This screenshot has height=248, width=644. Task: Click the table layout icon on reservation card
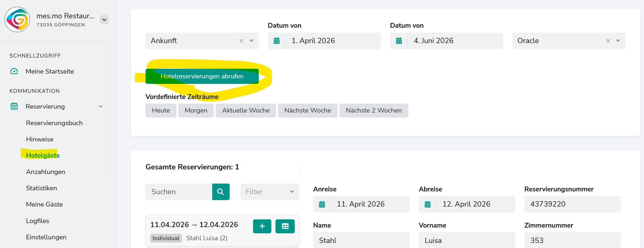coord(285,226)
